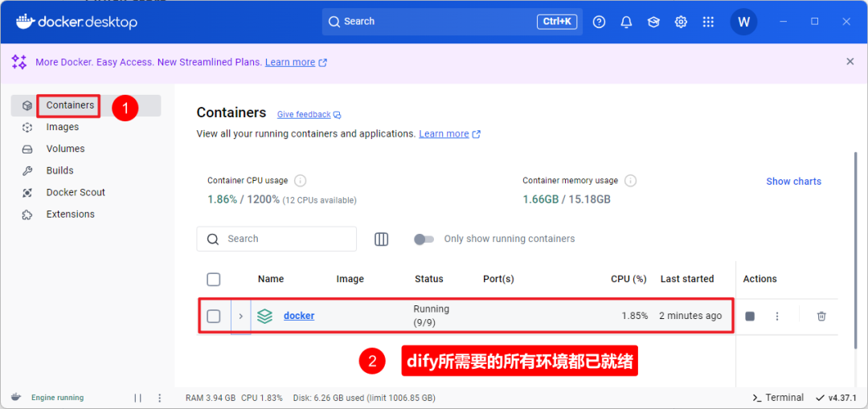
Task: Click the top Search bar with Ctrl+K
Action: point(452,22)
